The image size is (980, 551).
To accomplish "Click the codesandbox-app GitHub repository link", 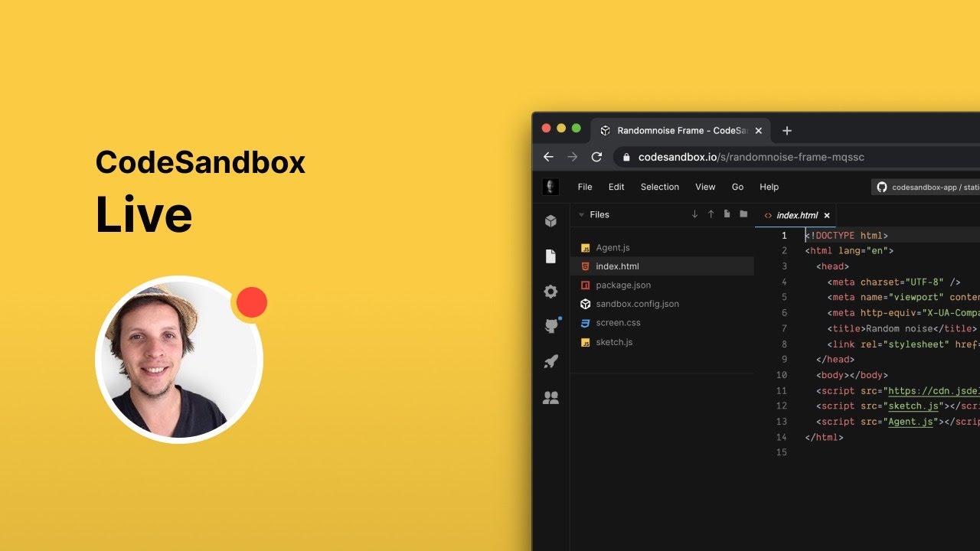I will tap(926, 187).
